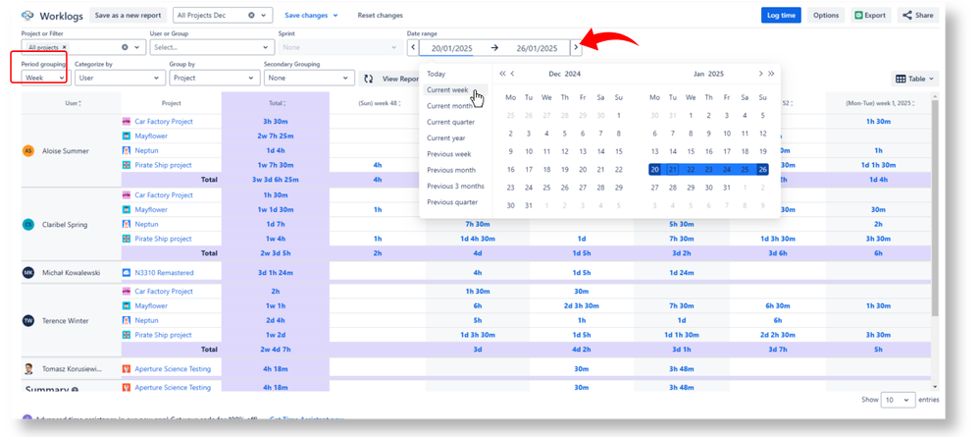Click the vertical table scrollbar
980x437 pixels.
(935, 206)
